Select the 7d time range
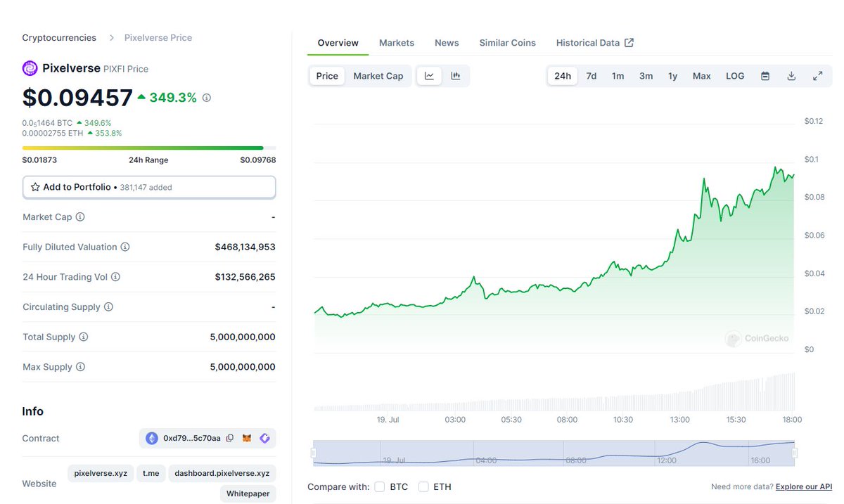 [592, 76]
